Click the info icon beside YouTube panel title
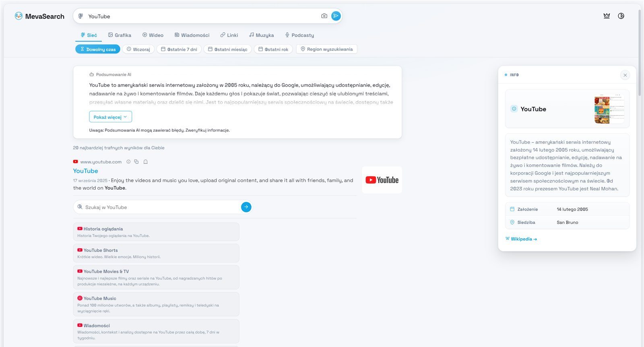 click(x=514, y=109)
